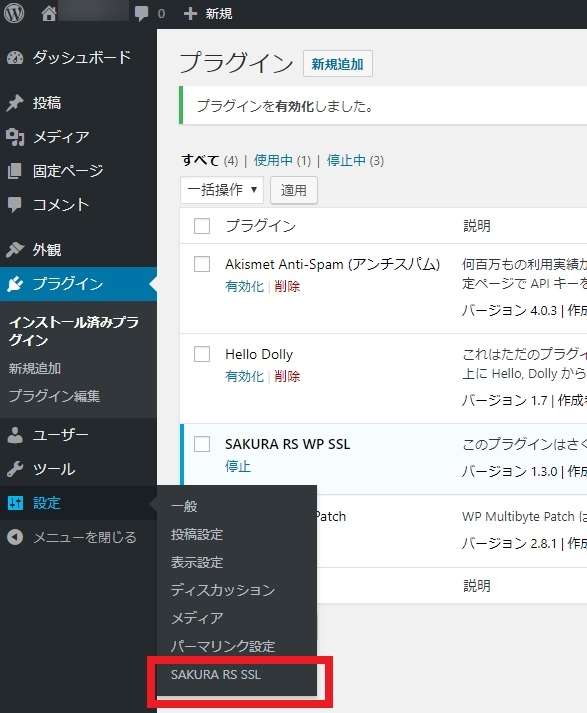Click the プラグイン plug icon
Image resolution: width=587 pixels, height=713 pixels.
click(15, 284)
